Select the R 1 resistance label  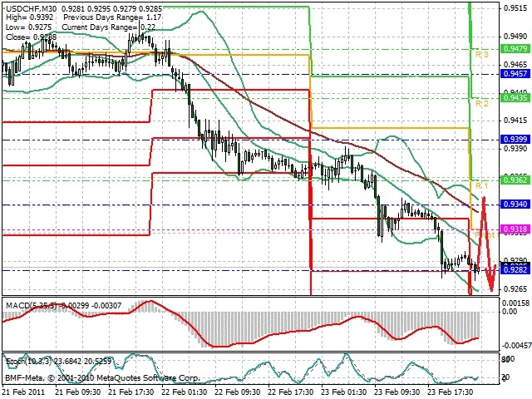(482, 185)
